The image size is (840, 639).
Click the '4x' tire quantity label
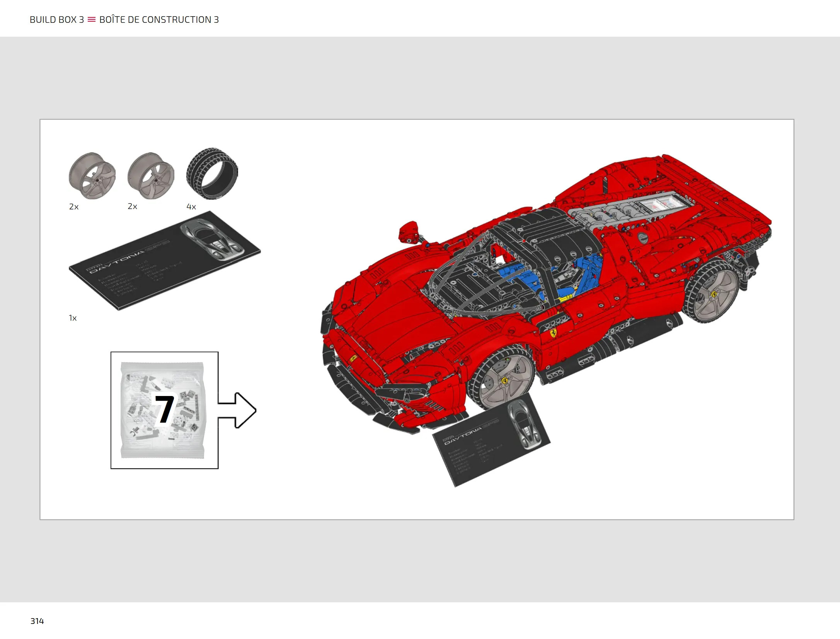[191, 207]
